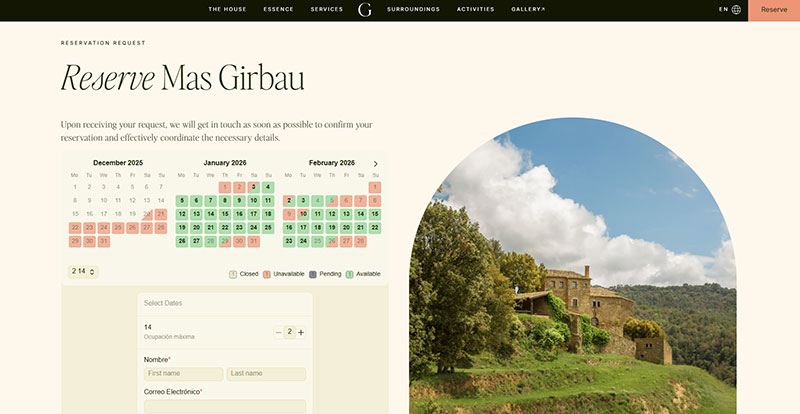Go to next month with the calendar arrow

375,163
